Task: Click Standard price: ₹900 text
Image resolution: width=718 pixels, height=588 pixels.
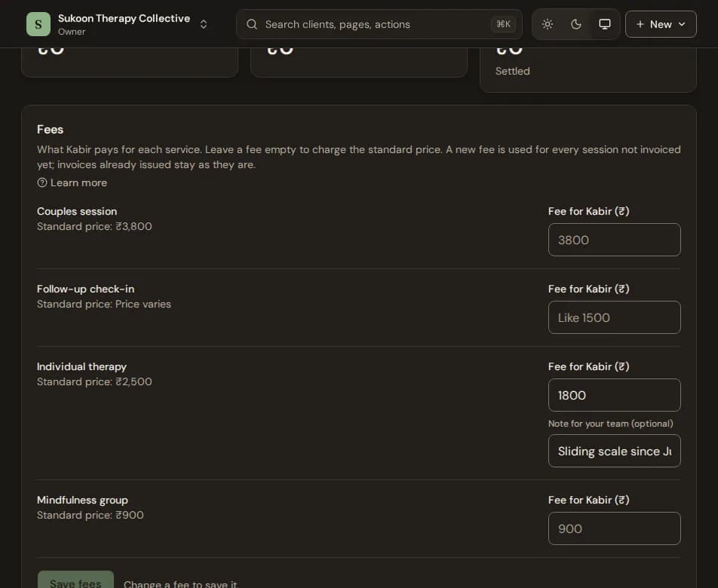Action: click(91, 515)
